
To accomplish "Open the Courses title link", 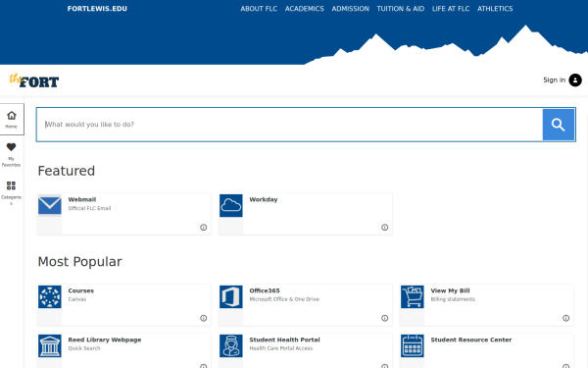I will 81,290.
